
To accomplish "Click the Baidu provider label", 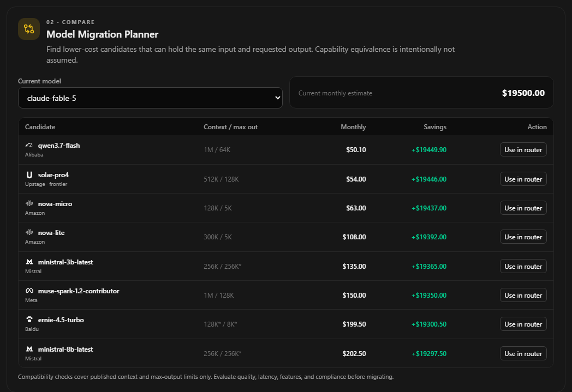I will [32, 329].
